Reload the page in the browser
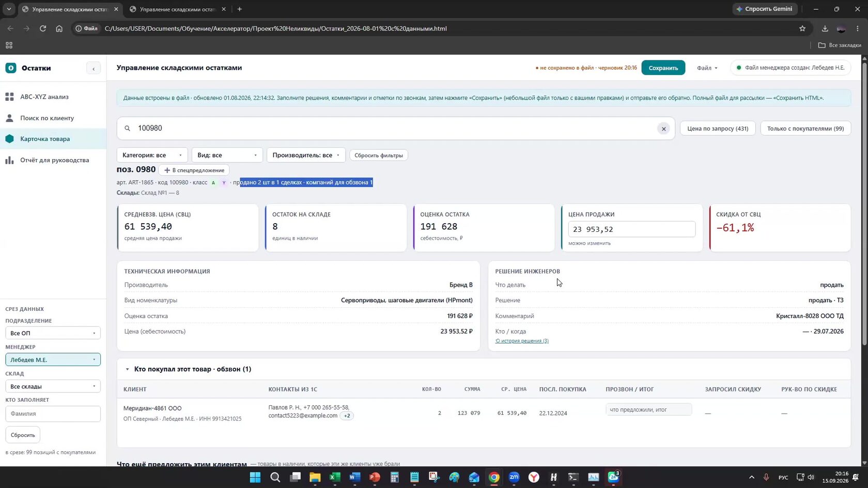The width and height of the screenshot is (868, 488). [x=43, y=28]
